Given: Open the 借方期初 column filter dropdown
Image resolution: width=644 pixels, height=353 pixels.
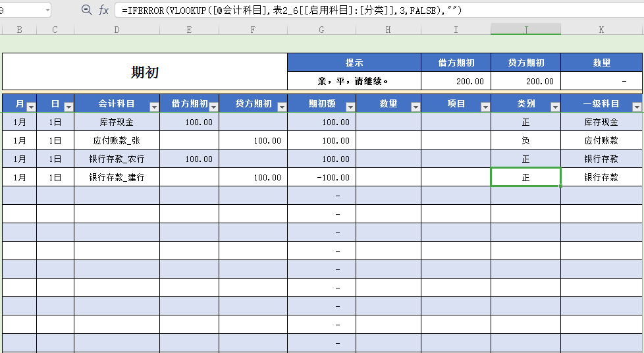Looking at the screenshot, I should (213, 107).
